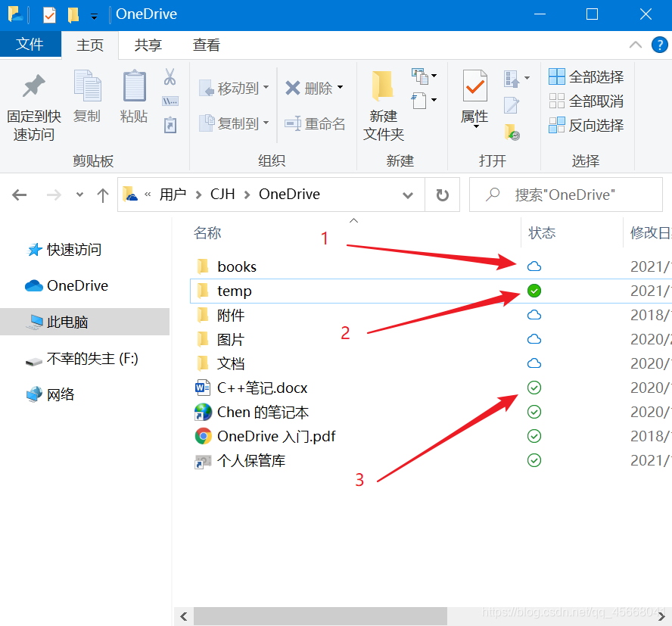Open the Customize Quick Access Toolbar dropdown
Image resolution: width=672 pixels, height=626 pixels.
coord(94,17)
